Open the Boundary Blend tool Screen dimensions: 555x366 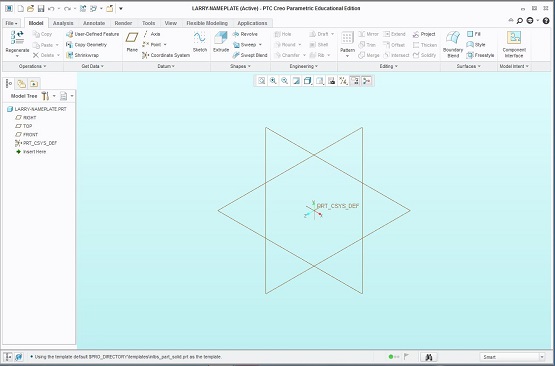tap(453, 44)
